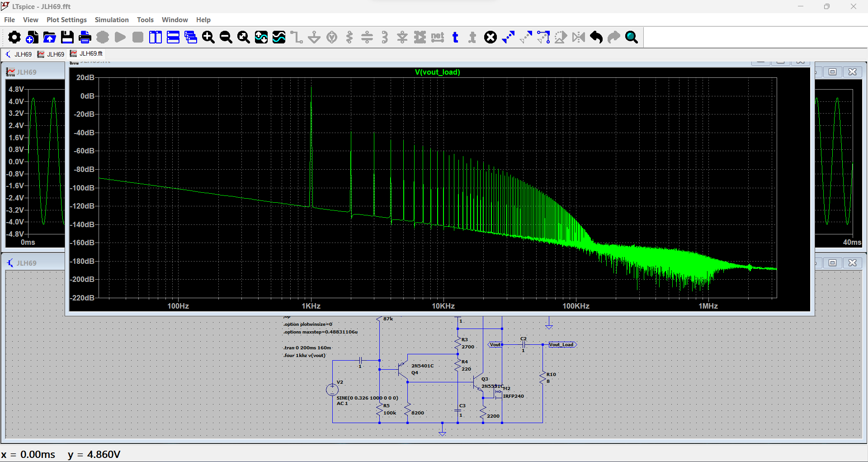Open the Simulation menu
868x462 pixels.
(112, 20)
